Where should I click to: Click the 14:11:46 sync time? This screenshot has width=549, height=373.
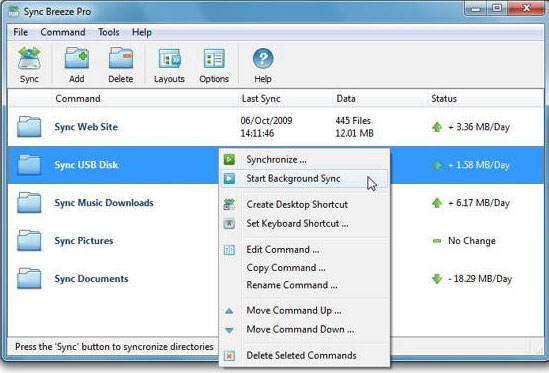click(x=257, y=133)
